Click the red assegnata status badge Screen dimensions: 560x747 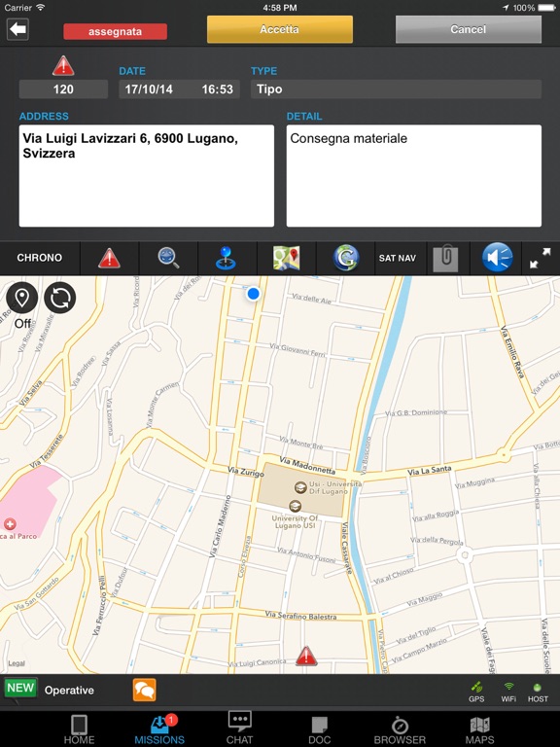115,31
